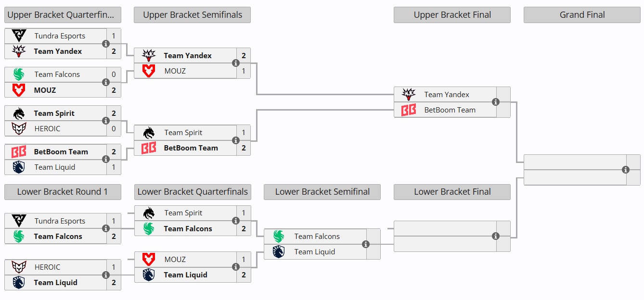Click the Team Spirit logo next to HEROIC
644x300 pixels.
tap(18, 113)
